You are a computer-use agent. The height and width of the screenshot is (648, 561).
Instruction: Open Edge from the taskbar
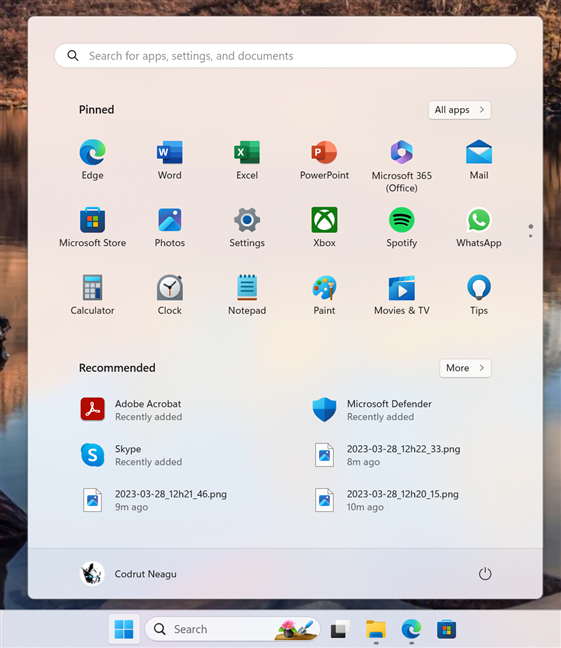(411, 629)
